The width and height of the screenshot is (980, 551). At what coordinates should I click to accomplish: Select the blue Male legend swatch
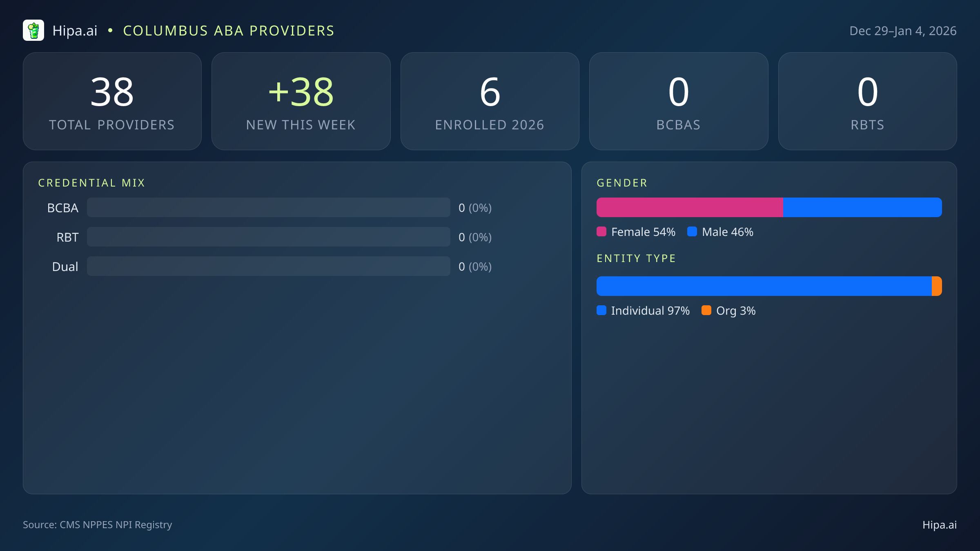(693, 232)
